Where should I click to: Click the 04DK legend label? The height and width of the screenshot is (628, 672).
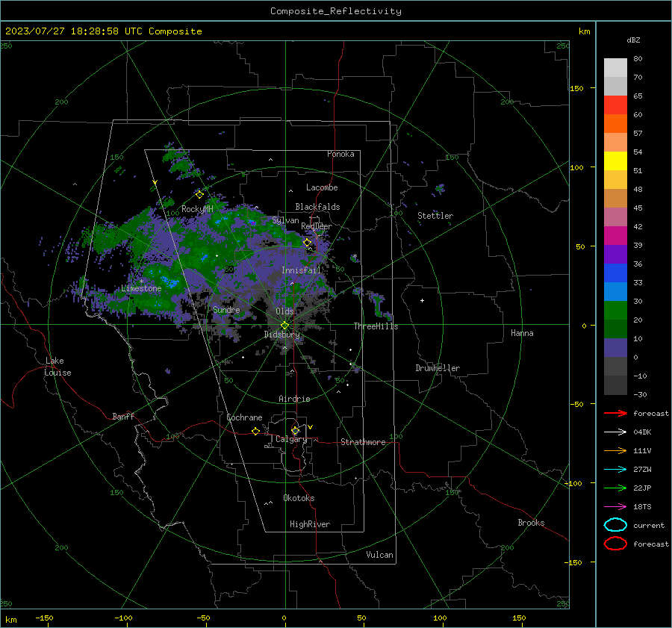pyautogui.click(x=642, y=432)
